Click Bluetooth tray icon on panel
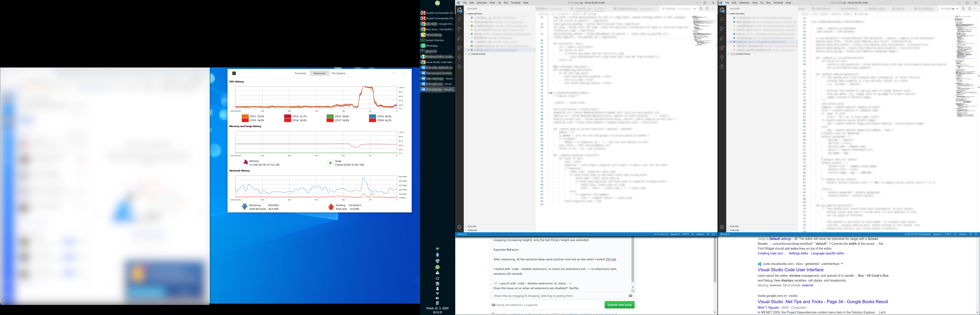The height and width of the screenshot is (315, 980). (x=437, y=255)
